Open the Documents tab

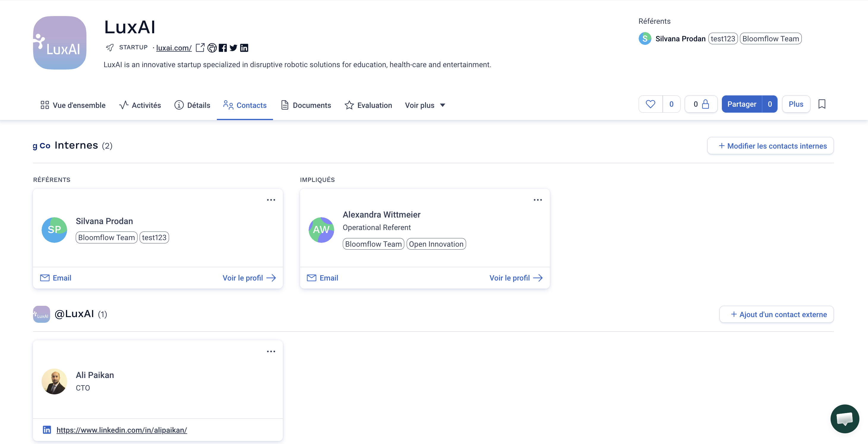[306, 105]
